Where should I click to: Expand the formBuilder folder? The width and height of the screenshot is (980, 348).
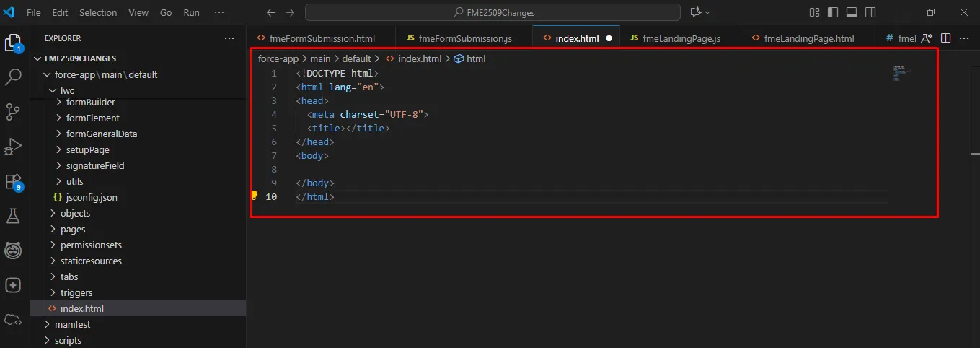(x=90, y=102)
